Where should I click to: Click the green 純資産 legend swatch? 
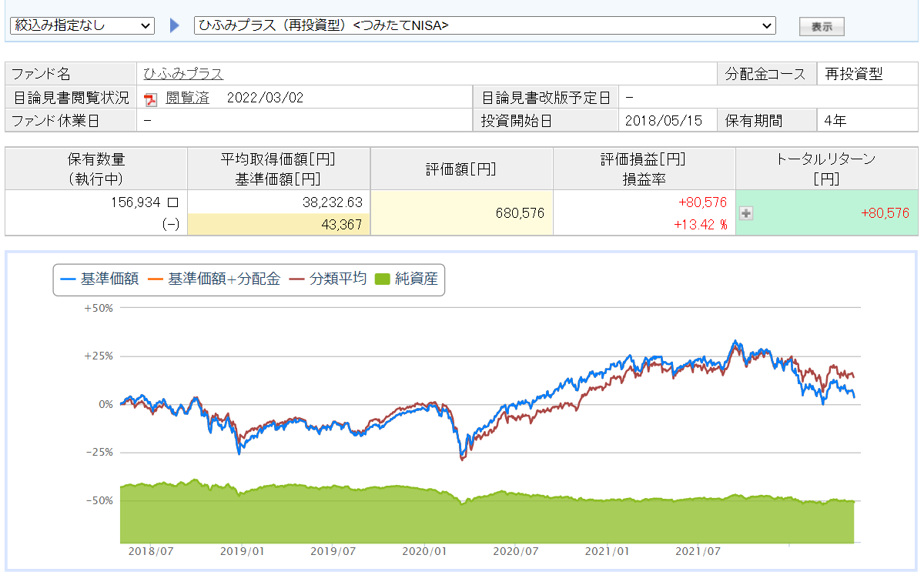click(x=382, y=279)
